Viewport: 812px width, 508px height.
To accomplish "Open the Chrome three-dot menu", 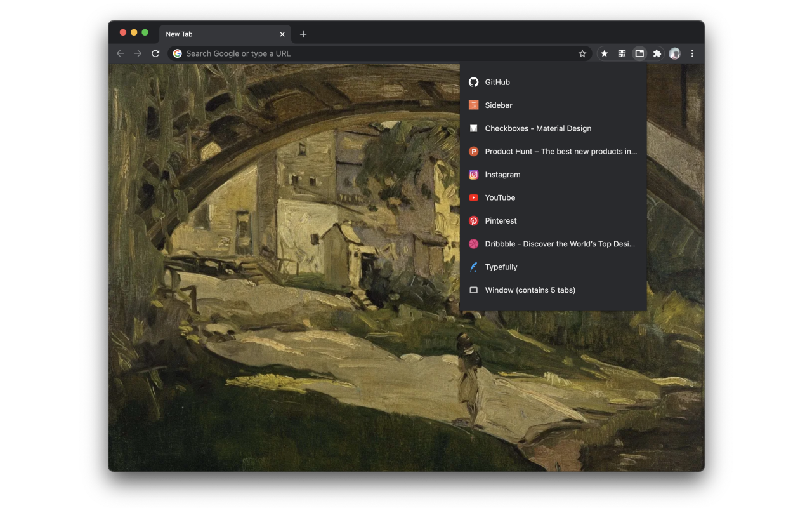I will 692,54.
